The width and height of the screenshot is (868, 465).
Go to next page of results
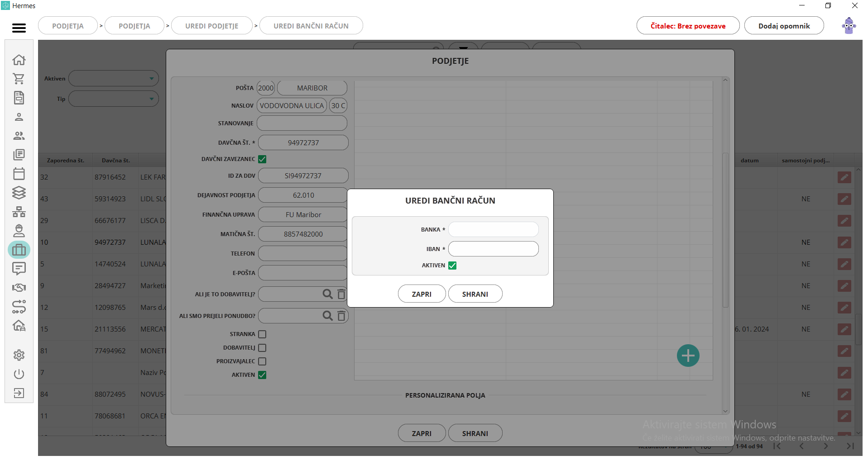[826, 446]
